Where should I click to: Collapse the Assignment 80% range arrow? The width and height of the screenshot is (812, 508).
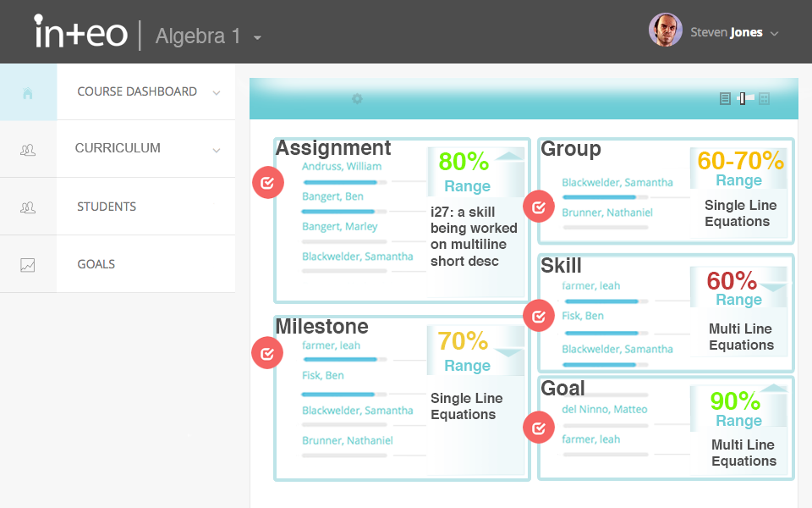point(509,156)
